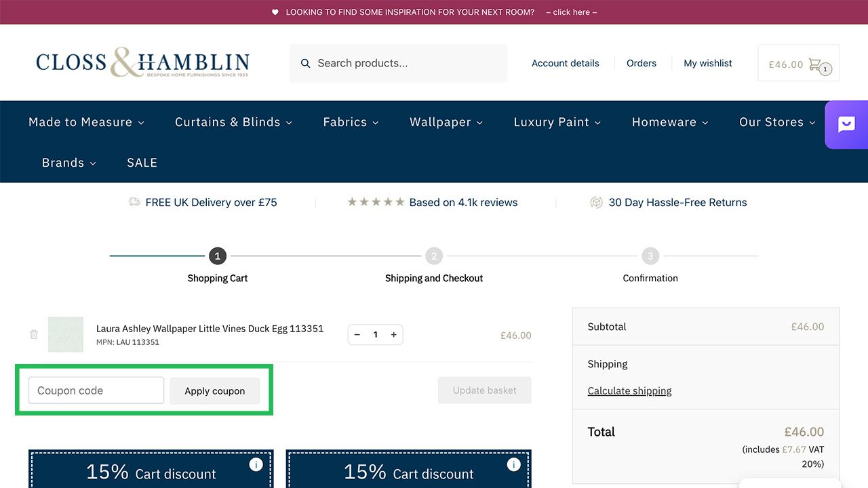The image size is (868, 488).
Task: Open My wishlist link
Action: click(708, 63)
